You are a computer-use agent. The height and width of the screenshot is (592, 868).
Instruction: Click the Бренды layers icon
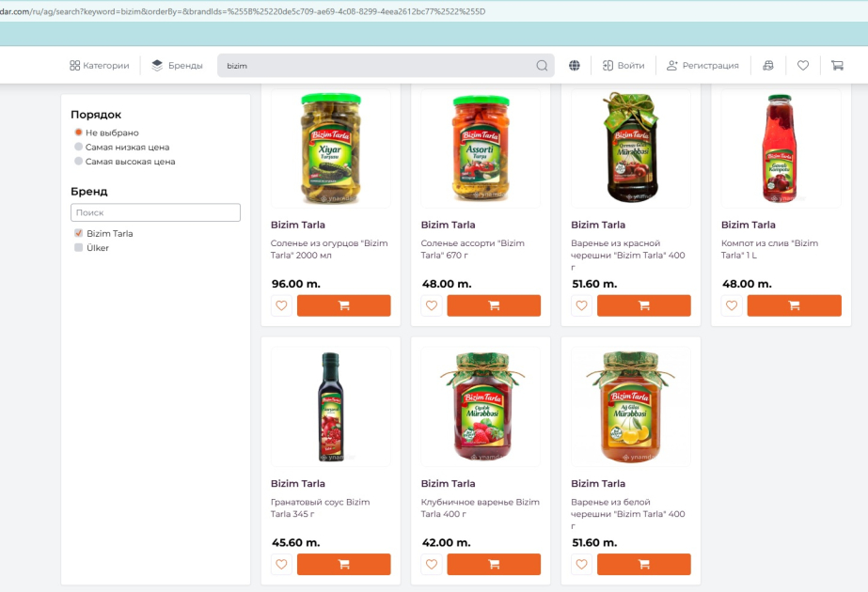coord(155,65)
